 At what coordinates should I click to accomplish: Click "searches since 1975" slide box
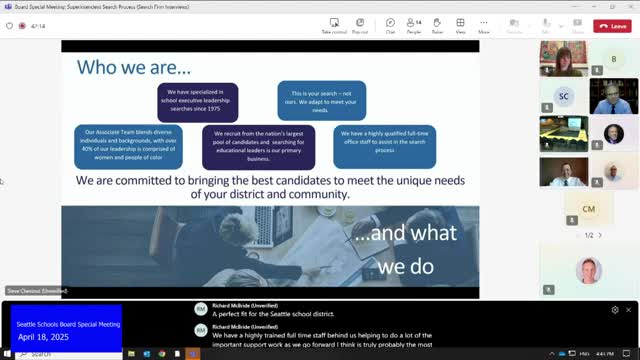198,102
